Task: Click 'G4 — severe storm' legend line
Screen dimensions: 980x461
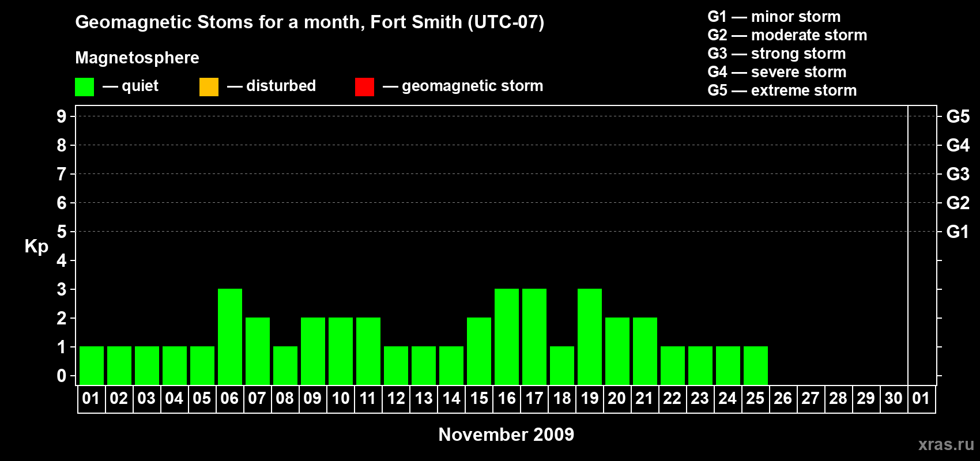Action: tap(777, 71)
